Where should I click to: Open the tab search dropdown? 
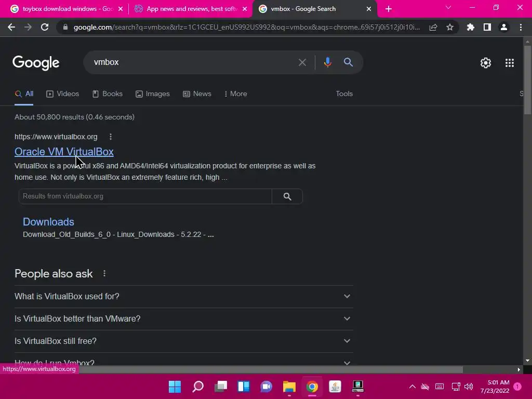[448, 7]
